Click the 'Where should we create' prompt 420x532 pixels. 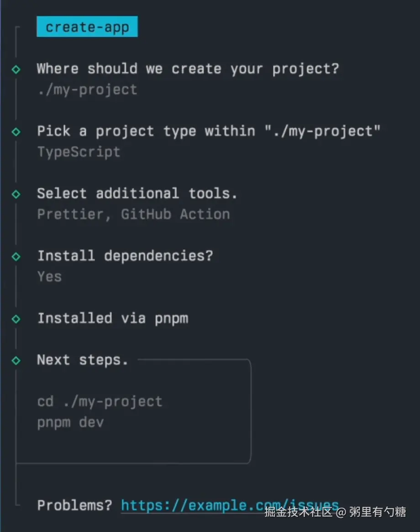188,69
